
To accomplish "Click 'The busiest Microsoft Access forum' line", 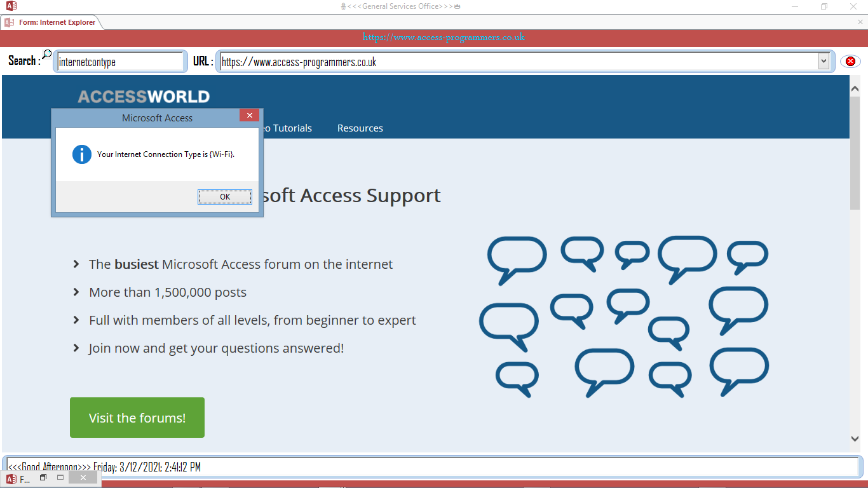I will pos(241,264).
